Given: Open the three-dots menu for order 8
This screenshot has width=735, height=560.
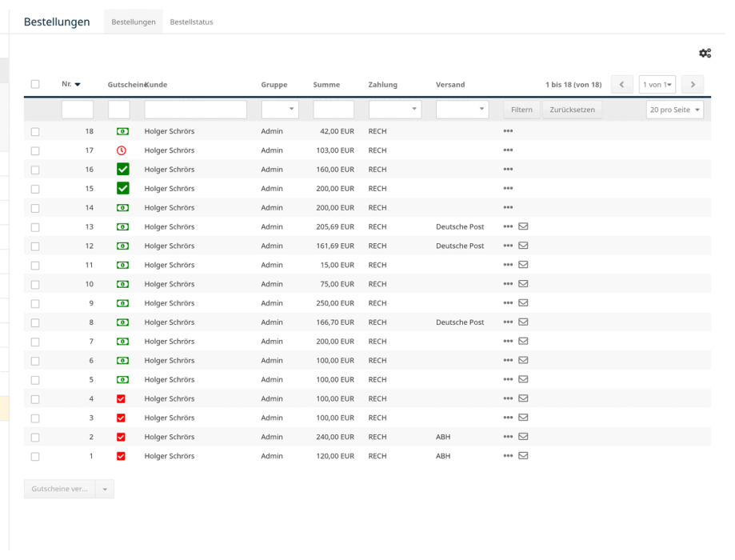Looking at the screenshot, I should click(x=508, y=322).
